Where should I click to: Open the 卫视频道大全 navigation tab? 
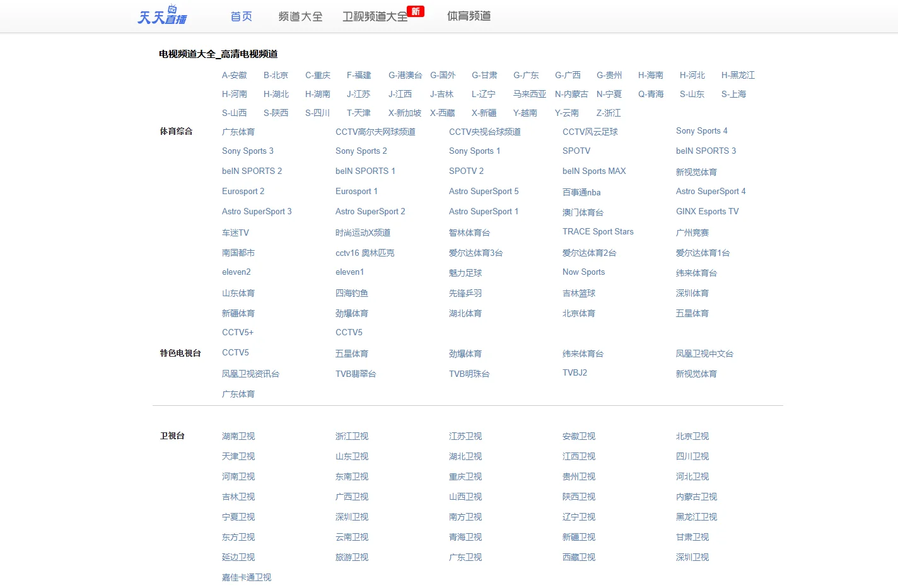tap(375, 16)
